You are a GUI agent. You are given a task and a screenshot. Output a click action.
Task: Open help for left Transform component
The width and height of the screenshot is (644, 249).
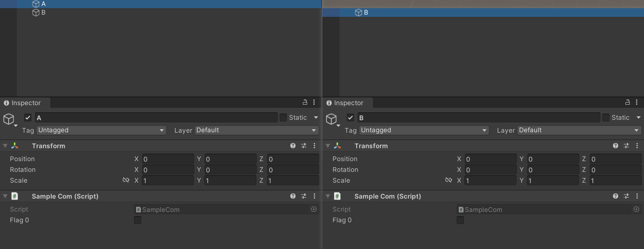point(293,146)
